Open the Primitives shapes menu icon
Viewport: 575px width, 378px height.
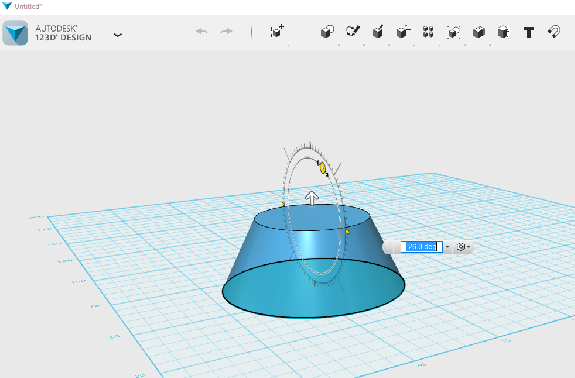click(x=327, y=32)
